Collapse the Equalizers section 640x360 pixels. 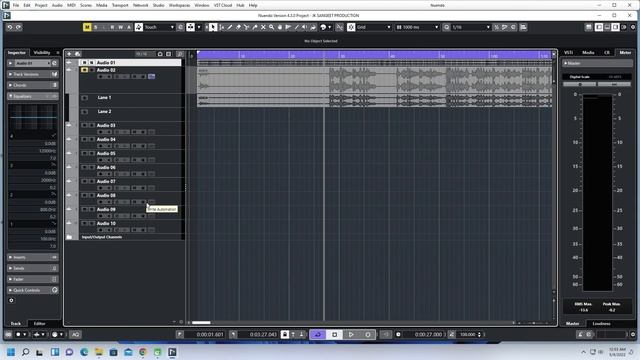pyautogui.click(x=33, y=96)
